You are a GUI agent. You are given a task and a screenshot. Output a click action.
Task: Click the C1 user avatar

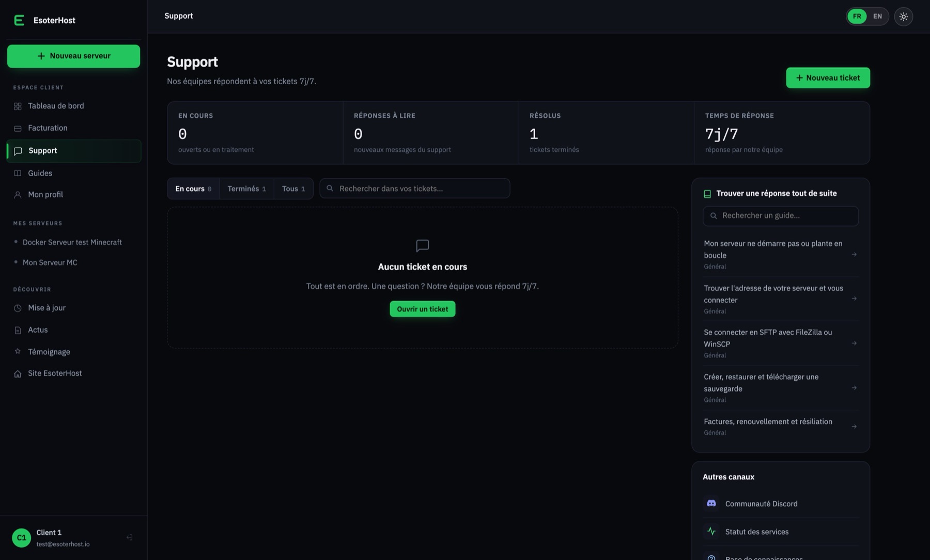[21, 537]
